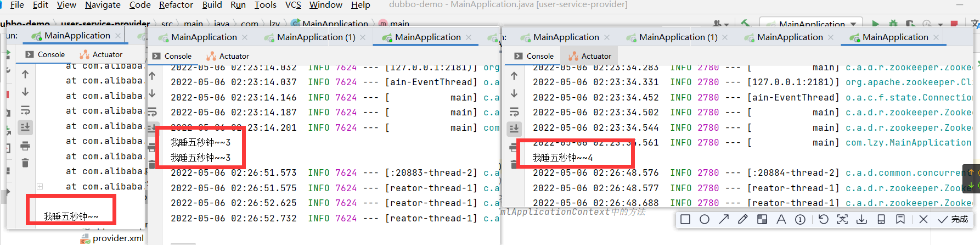Click lzy in the breadcrumb path
Viewport: 980px width, 245px height.
coord(274,24)
